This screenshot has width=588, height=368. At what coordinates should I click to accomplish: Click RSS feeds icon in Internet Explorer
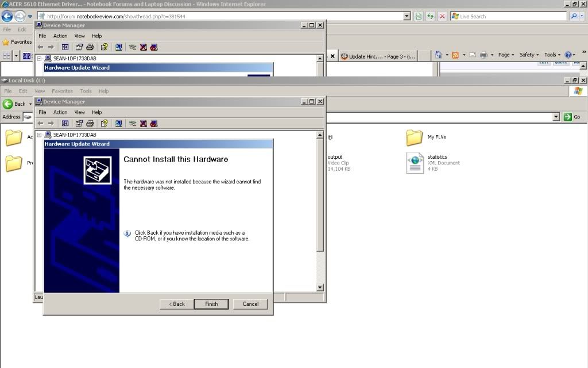click(x=455, y=55)
